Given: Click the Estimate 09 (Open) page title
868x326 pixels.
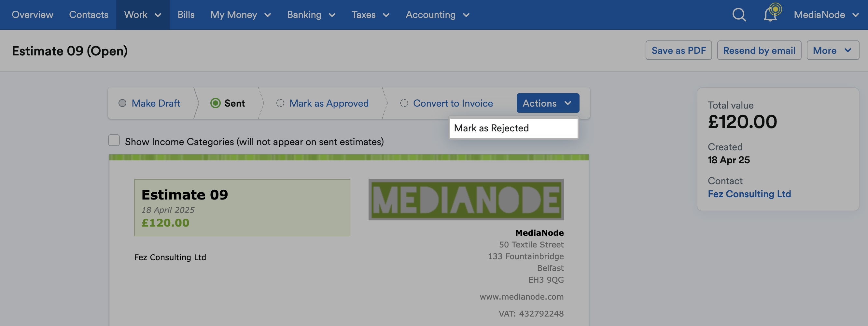Looking at the screenshot, I should pyautogui.click(x=70, y=51).
